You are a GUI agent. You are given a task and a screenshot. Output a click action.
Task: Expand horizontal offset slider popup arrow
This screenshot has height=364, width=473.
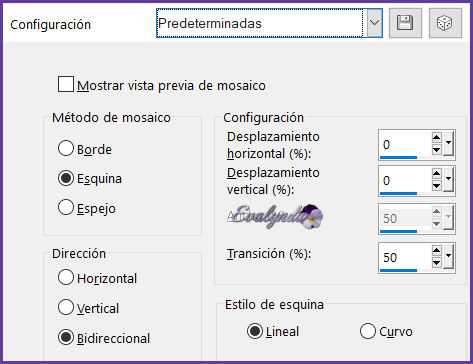pyautogui.click(x=448, y=144)
